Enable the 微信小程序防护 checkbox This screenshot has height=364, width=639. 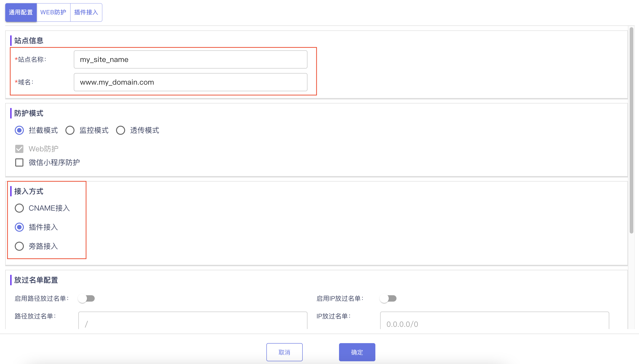[19, 162]
